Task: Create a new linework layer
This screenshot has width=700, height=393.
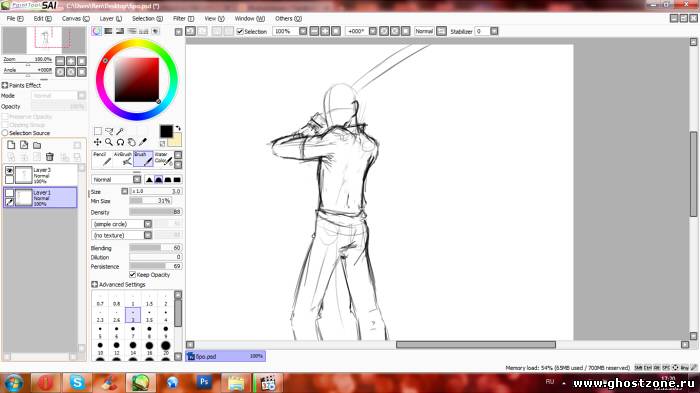Action: [24, 145]
